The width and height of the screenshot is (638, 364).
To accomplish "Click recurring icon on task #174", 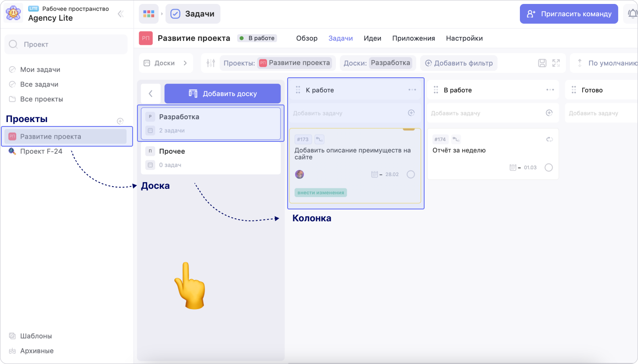I will pos(549,140).
